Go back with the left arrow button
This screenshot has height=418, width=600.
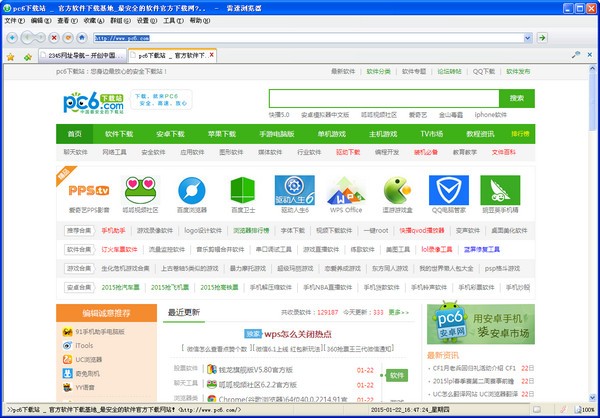click(x=27, y=38)
